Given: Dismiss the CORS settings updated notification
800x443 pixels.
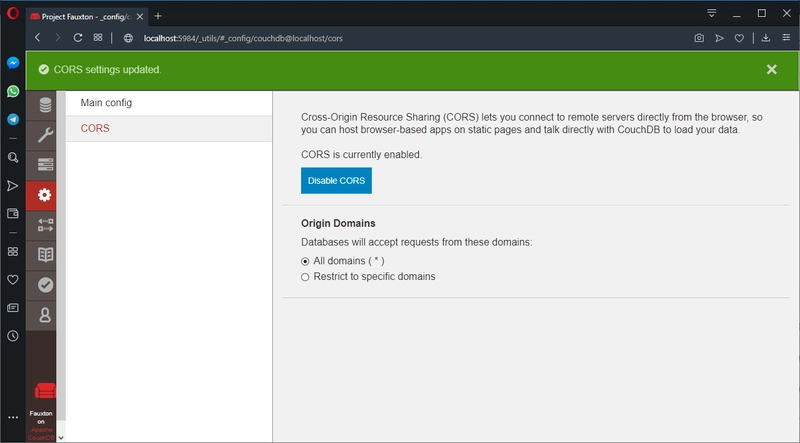Looking at the screenshot, I should click(771, 69).
